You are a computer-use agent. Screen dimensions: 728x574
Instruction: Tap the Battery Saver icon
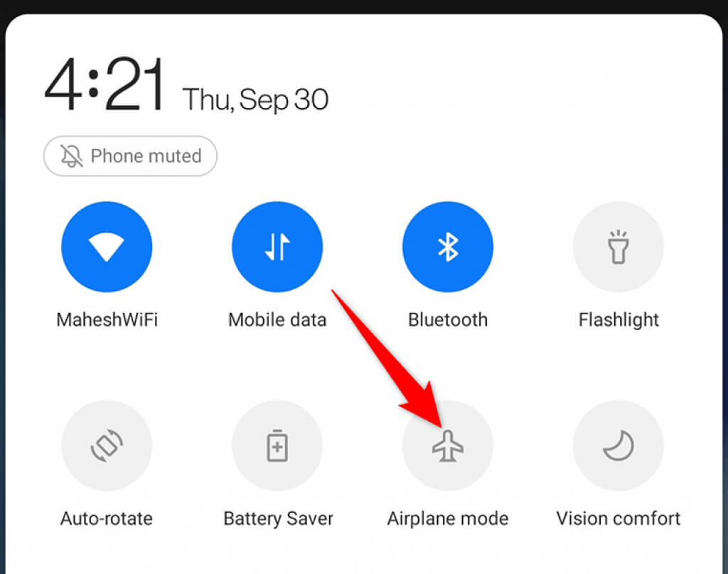277,445
